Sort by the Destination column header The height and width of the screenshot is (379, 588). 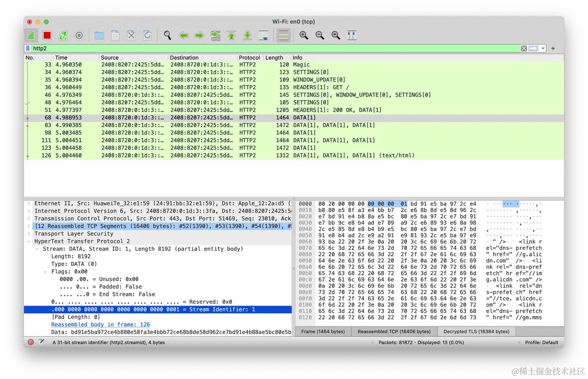click(x=203, y=57)
